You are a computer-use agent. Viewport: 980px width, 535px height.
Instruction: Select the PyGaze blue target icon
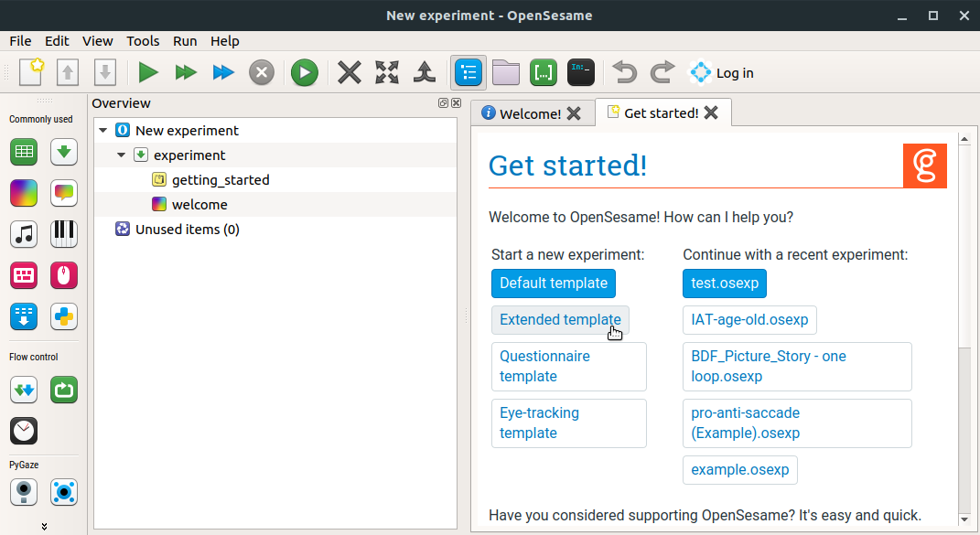coord(64,493)
